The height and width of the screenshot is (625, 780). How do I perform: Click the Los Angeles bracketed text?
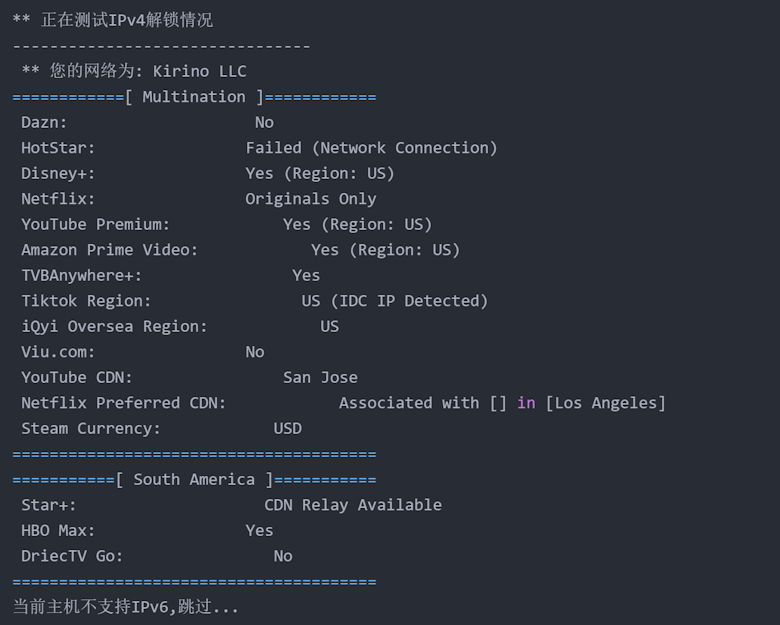click(x=605, y=403)
